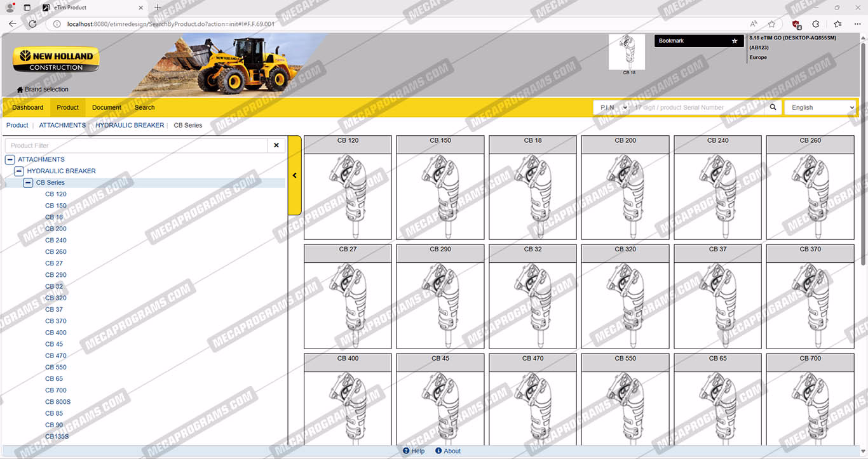Open the CB 150 product card
This screenshot has width=868, height=459.
(x=440, y=187)
